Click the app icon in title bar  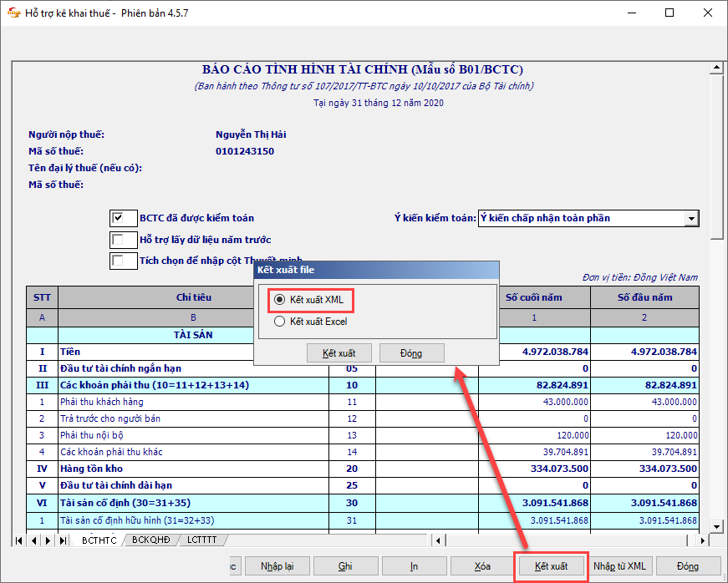coord(13,13)
